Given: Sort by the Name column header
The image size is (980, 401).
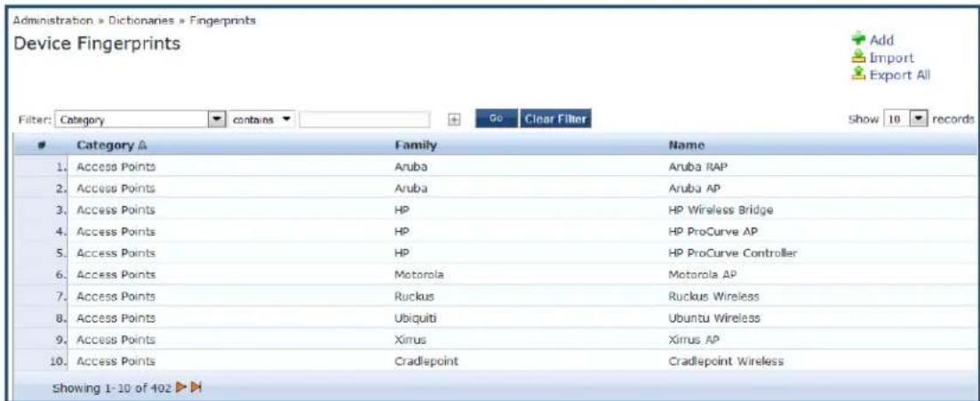Looking at the screenshot, I should (687, 145).
